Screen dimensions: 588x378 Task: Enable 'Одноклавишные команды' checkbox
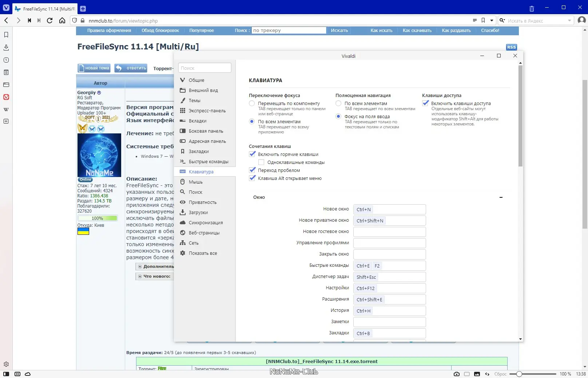tap(261, 162)
